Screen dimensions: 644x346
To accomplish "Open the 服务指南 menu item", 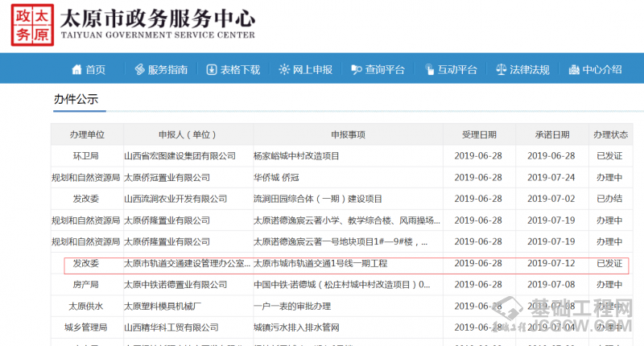I will [167, 70].
